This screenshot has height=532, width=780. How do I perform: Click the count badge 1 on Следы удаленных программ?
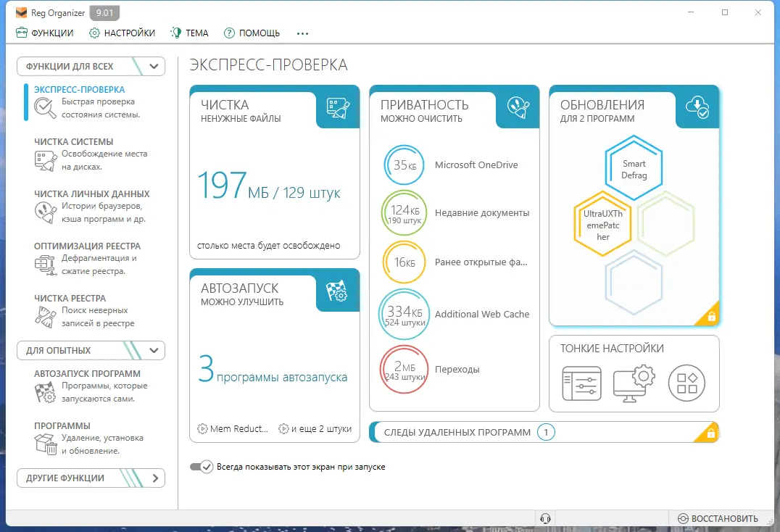pyautogui.click(x=546, y=433)
